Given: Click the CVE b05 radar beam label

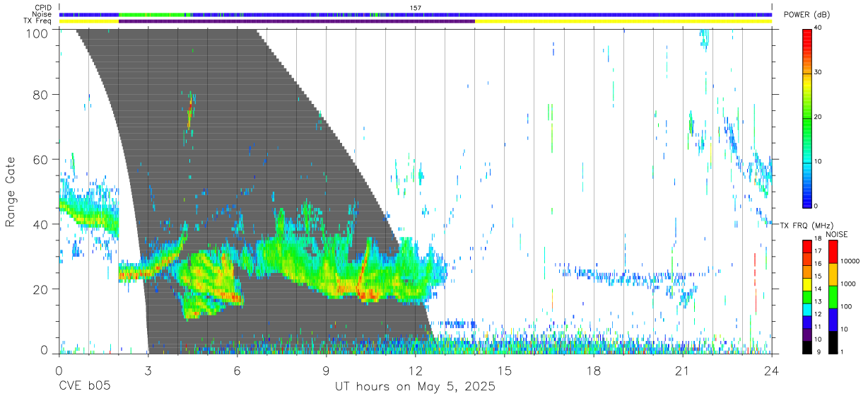Looking at the screenshot, I should pyautogui.click(x=83, y=387).
